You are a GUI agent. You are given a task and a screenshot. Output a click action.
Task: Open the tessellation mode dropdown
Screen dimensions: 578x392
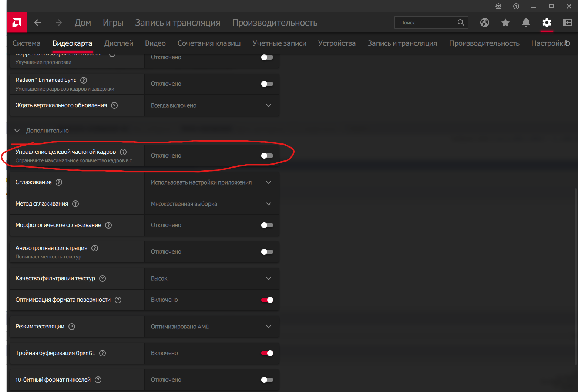[212, 327]
